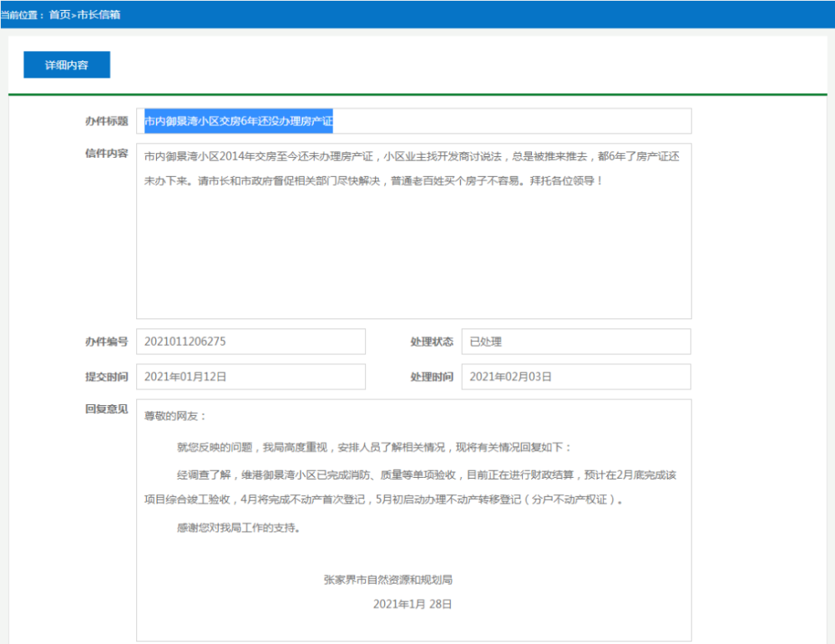Screen dimensions: 835x644
Task: Click the 详细内容 button
Action: coord(67,64)
